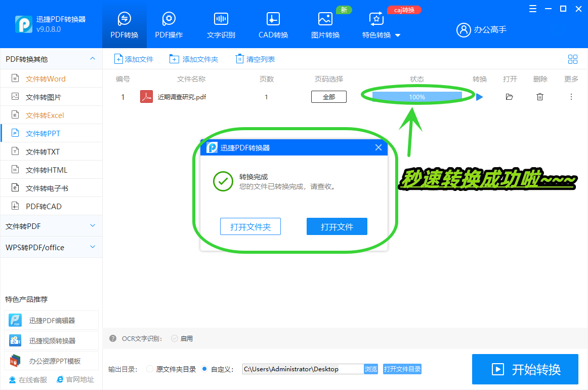This screenshot has height=390, width=588.
Task: Select 原文件夹目录 radio button
Action: click(150, 369)
